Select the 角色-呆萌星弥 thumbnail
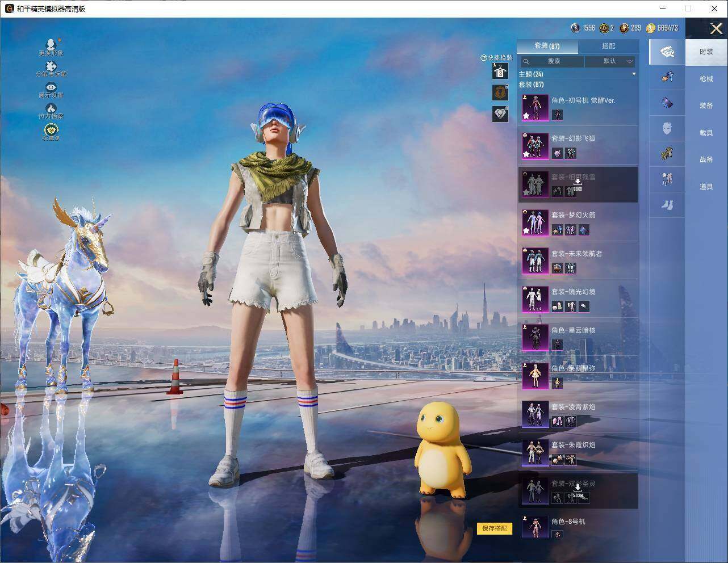The height and width of the screenshot is (563, 728). [535, 375]
